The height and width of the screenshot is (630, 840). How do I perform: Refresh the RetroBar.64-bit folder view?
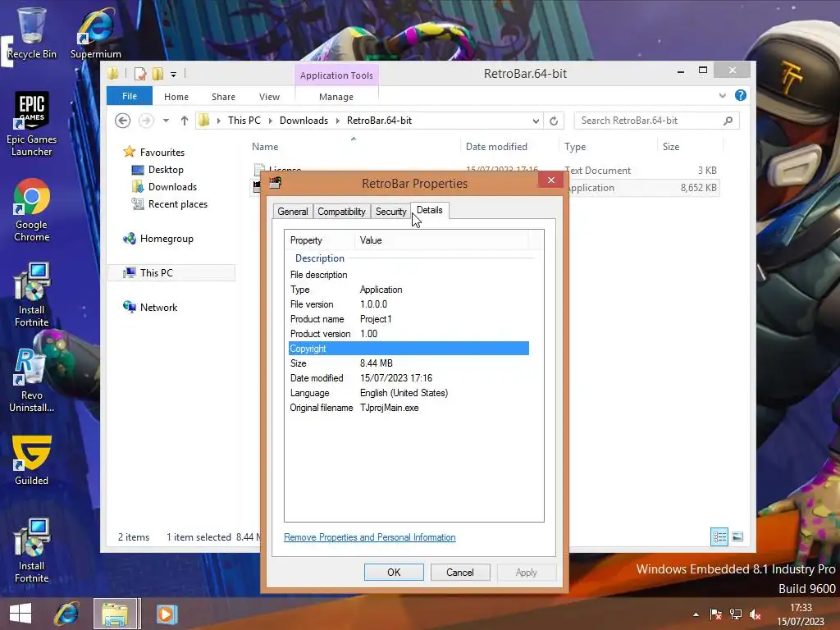tap(554, 121)
